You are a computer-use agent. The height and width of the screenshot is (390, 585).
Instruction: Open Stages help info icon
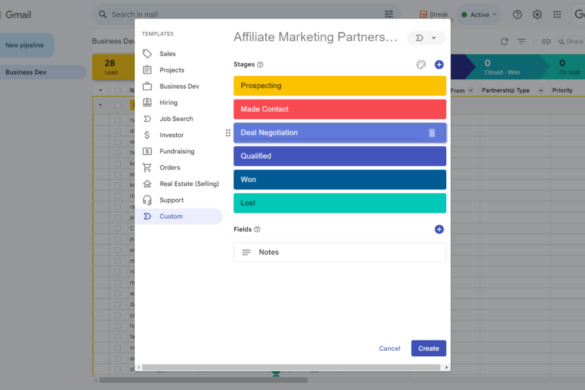(260, 65)
